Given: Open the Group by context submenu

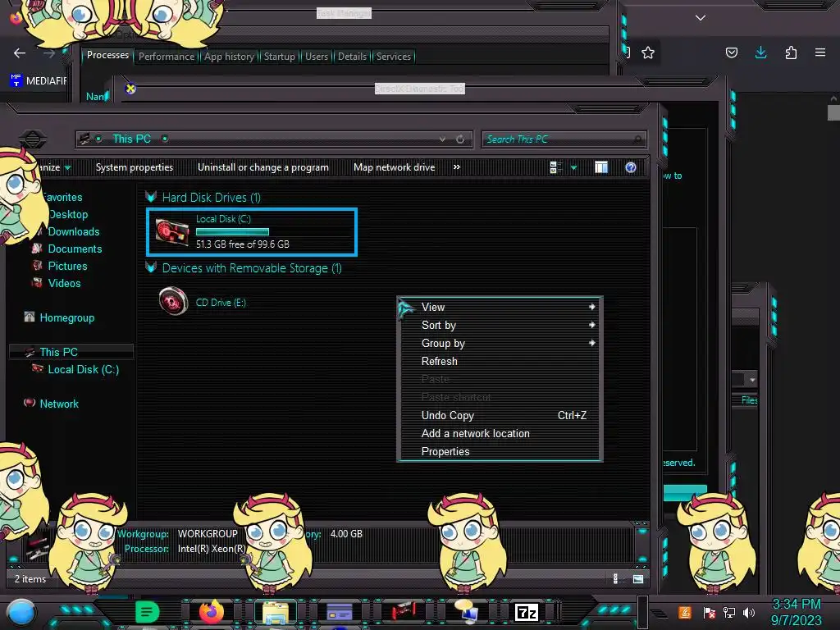Looking at the screenshot, I should (x=500, y=344).
